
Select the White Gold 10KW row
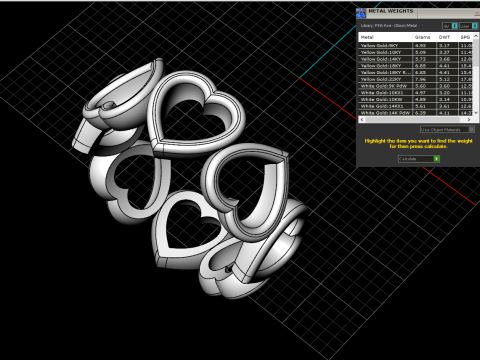click(x=416, y=99)
